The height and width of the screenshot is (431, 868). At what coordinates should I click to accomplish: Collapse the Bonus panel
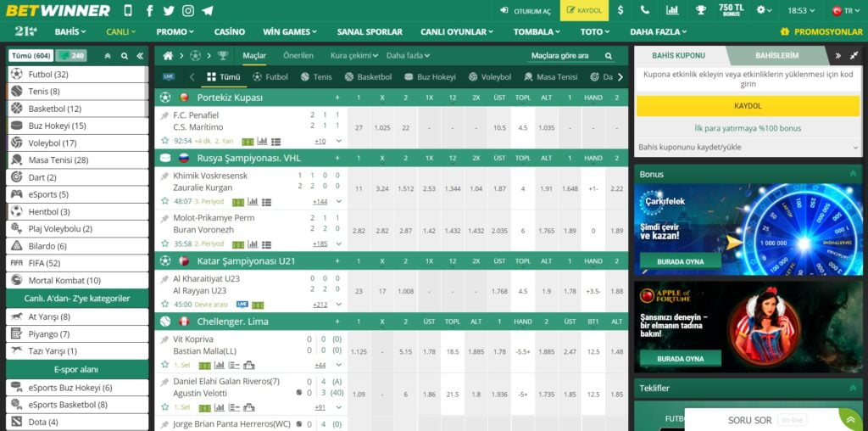(x=853, y=174)
